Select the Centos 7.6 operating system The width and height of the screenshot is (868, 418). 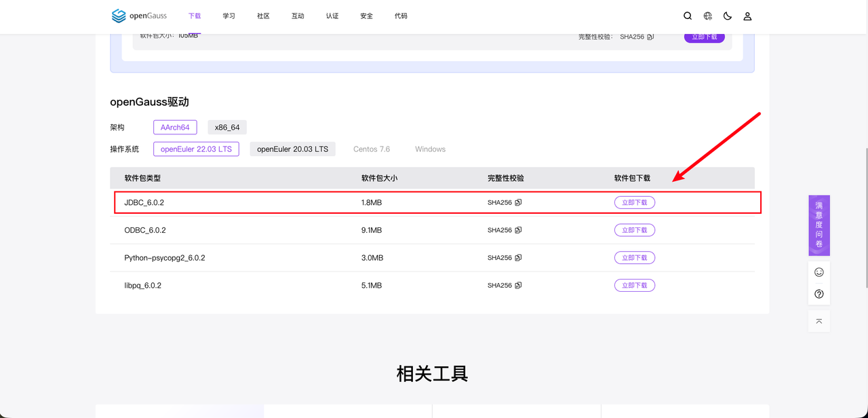[x=371, y=149]
